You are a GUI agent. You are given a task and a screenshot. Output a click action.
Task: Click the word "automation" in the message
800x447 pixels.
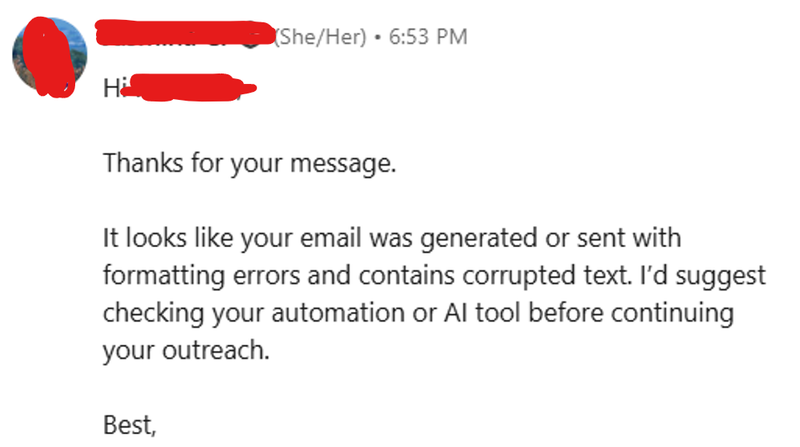pos(338,313)
